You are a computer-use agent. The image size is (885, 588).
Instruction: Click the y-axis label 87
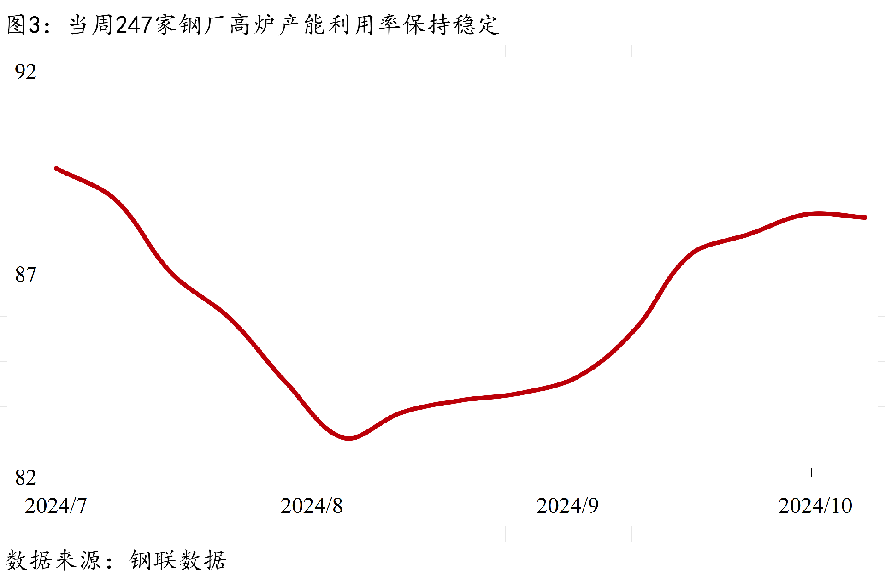(x=25, y=275)
